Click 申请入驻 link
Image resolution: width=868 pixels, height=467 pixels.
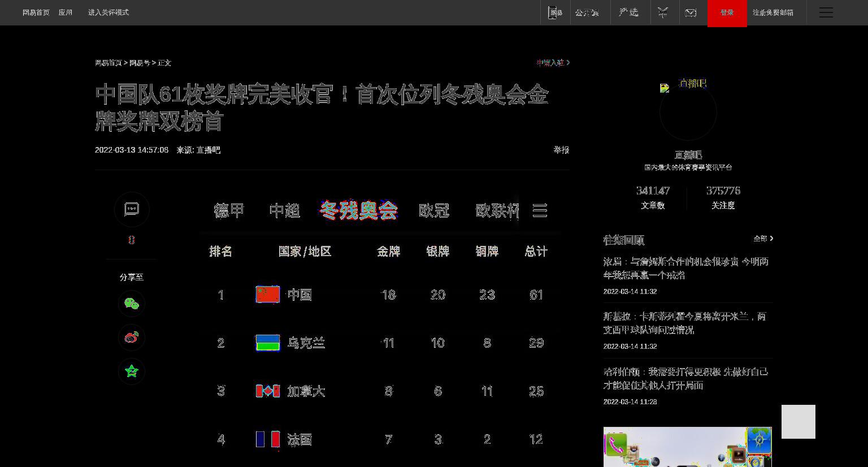(x=553, y=63)
